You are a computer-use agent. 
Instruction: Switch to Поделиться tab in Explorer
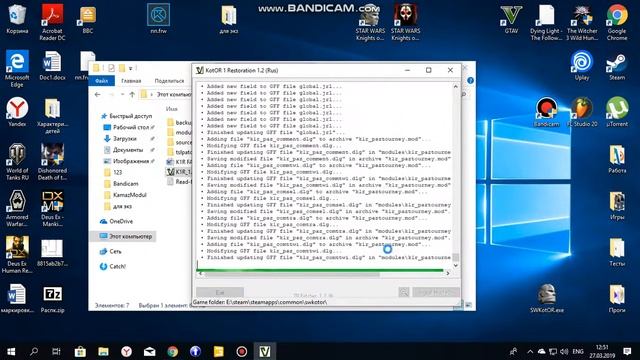pyautogui.click(x=169, y=81)
